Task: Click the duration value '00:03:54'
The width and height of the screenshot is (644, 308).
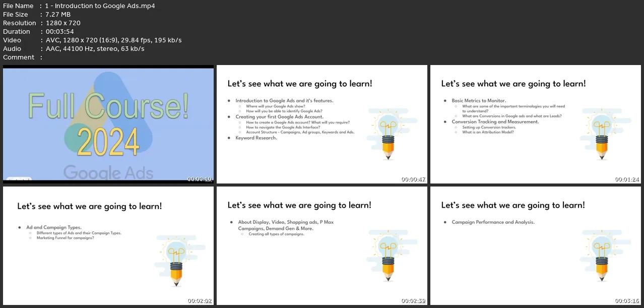Action: point(59,32)
